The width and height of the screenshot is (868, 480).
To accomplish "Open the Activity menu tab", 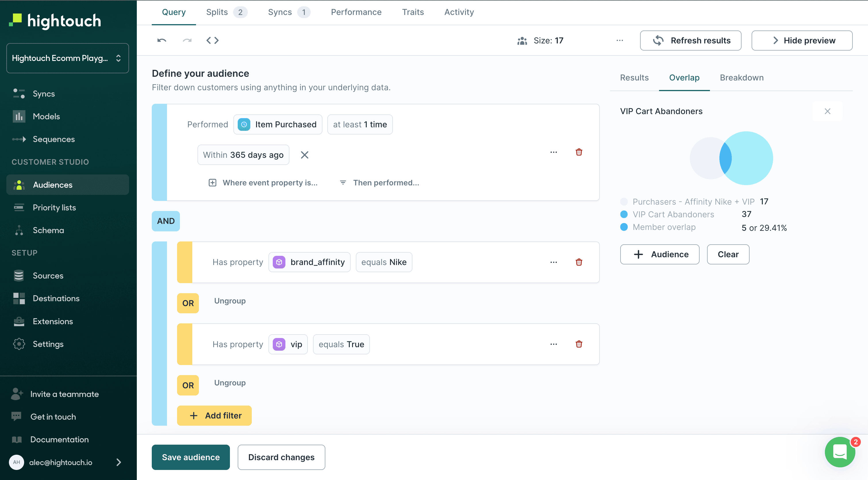I will (458, 12).
